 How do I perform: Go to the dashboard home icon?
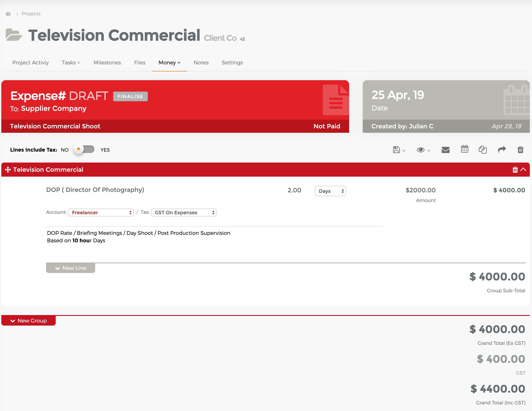[x=8, y=14]
